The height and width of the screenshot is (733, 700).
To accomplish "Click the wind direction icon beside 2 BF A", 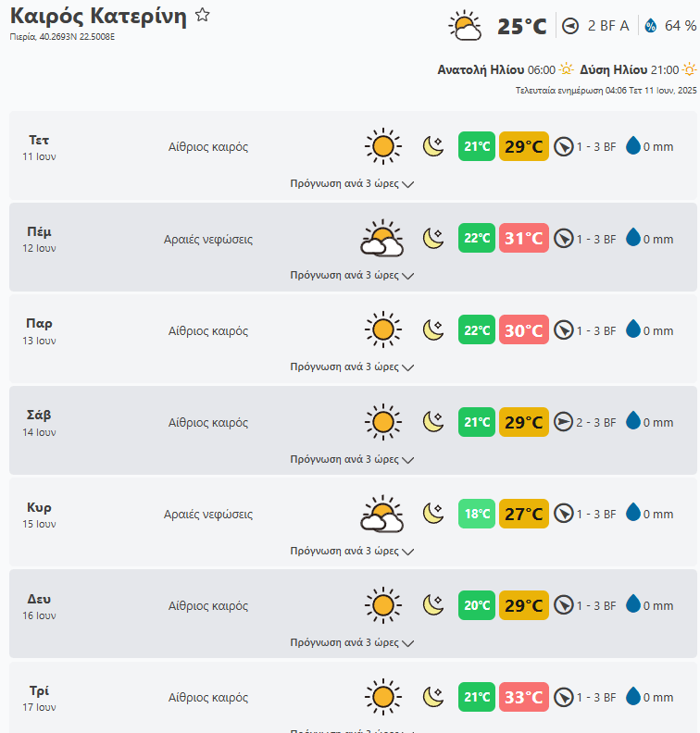I will (571, 26).
